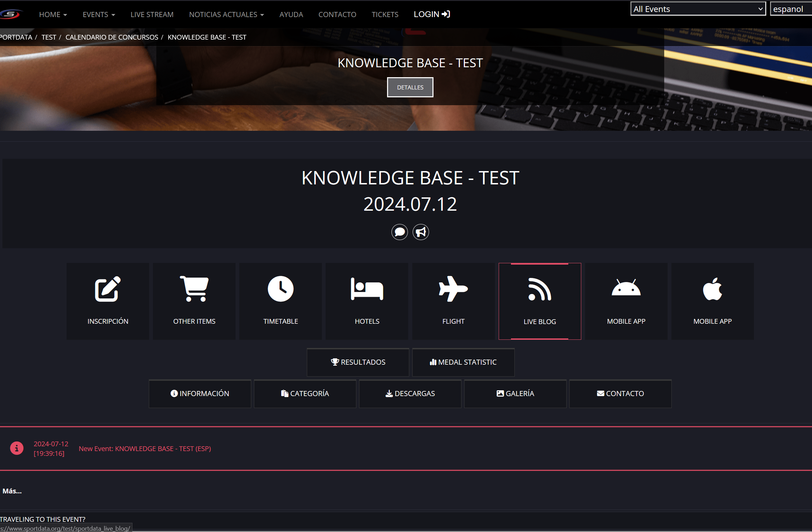Expand the Home menu
Image resolution: width=812 pixels, height=532 pixels.
point(53,14)
